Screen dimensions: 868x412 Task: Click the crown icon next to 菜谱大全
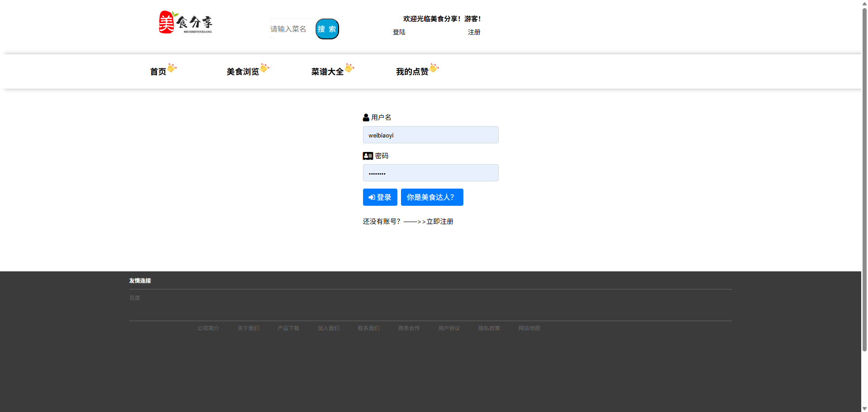click(x=349, y=68)
